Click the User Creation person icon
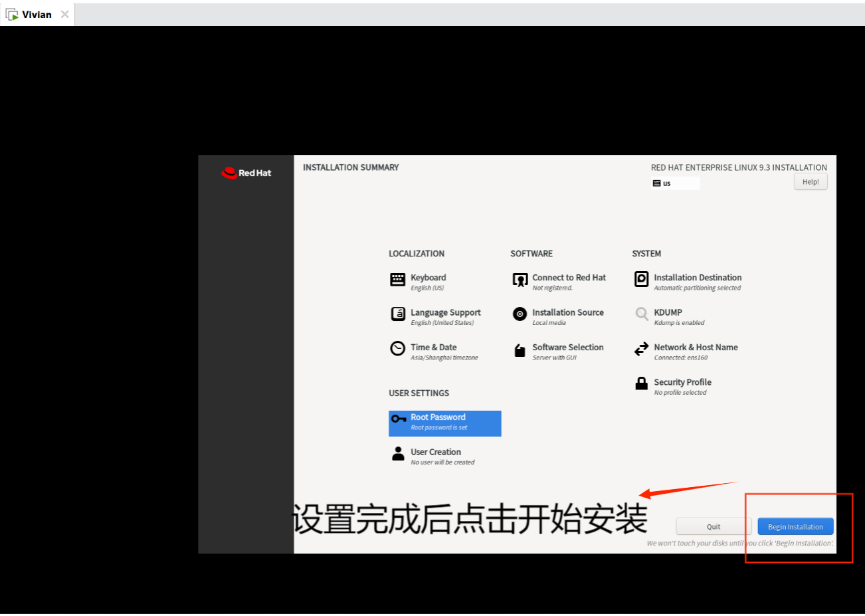 (398, 453)
